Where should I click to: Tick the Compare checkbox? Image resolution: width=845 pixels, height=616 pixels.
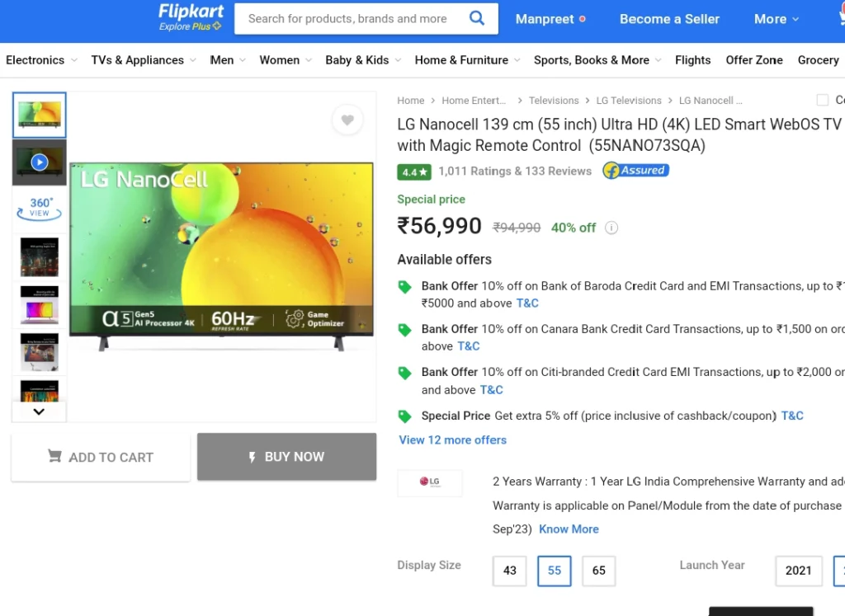tap(823, 100)
